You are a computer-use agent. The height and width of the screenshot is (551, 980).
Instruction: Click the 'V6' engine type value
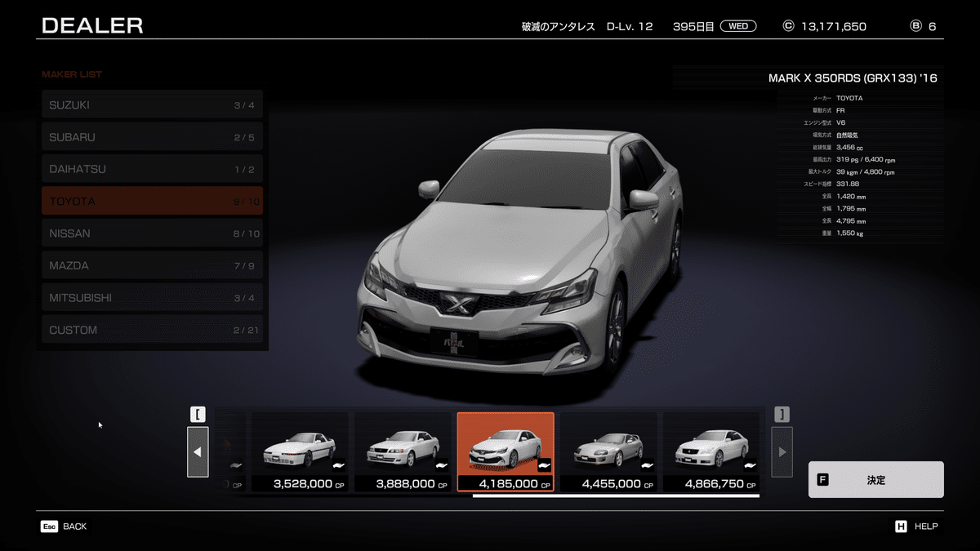[x=841, y=122]
